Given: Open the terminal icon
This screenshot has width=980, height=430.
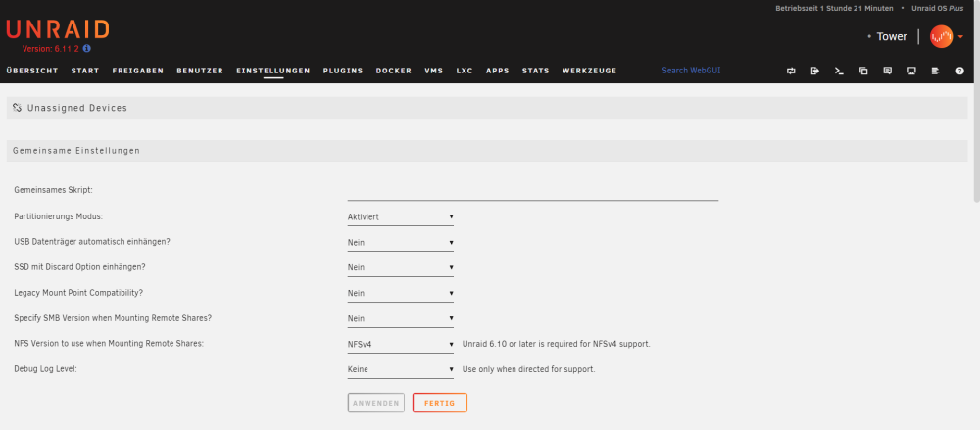Looking at the screenshot, I should [840, 71].
